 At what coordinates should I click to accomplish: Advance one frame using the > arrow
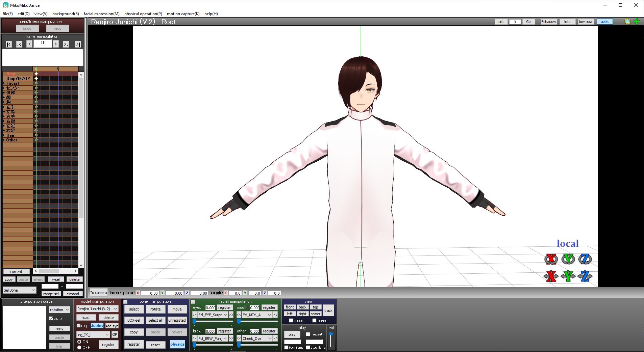coord(55,44)
